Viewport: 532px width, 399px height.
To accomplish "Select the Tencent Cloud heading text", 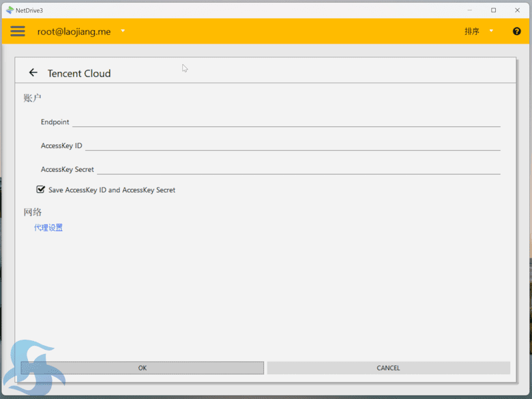I will tap(79, 73).
